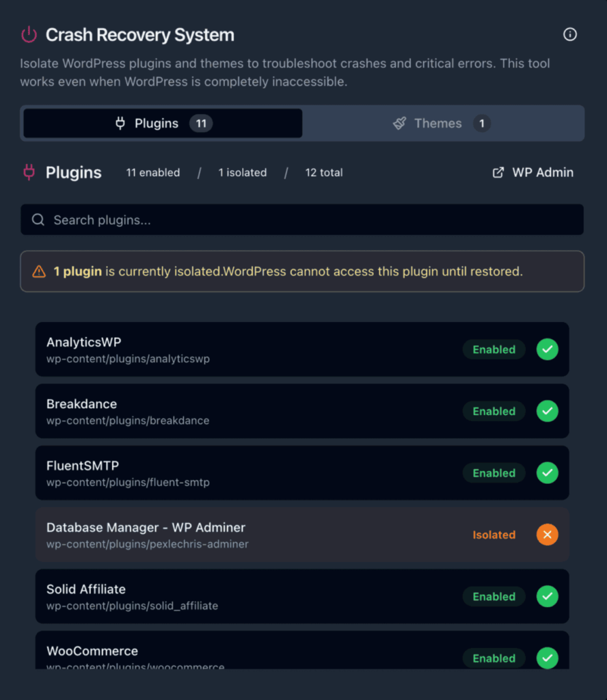Image resolution: width=607 pixels, height=700 pixels.
Task: Open the info icon in the top corner
Action: pos(570,34)
